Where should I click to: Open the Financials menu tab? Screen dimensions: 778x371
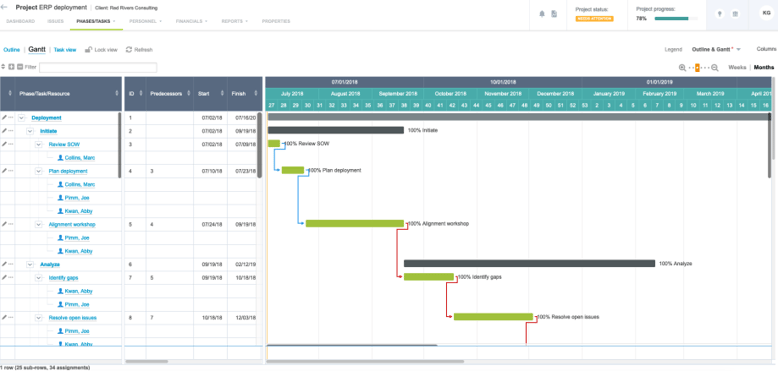point(191,21)
